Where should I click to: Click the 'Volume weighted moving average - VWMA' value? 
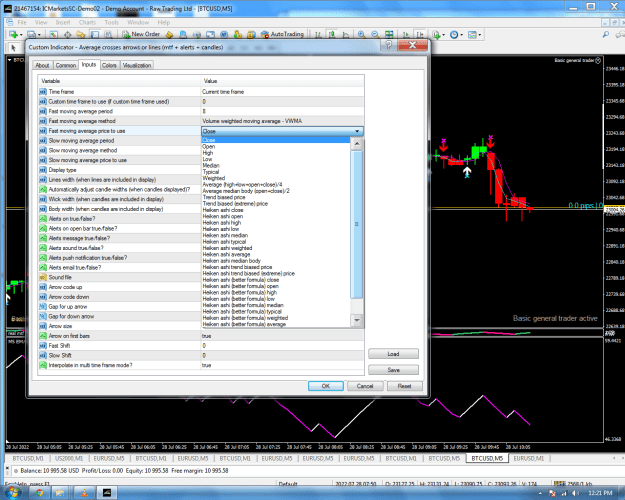(x=252, y=121)
